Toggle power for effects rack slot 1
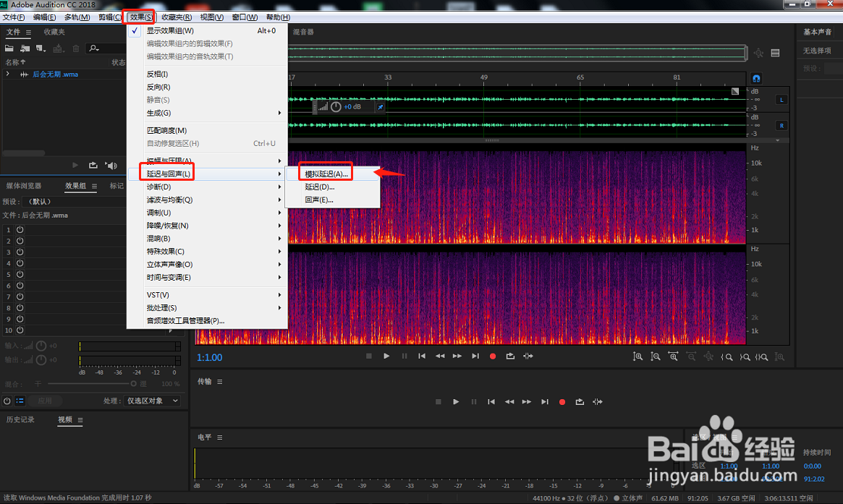Image resolution: width=843 pixels, height=504 pixels. pos(20,229)
